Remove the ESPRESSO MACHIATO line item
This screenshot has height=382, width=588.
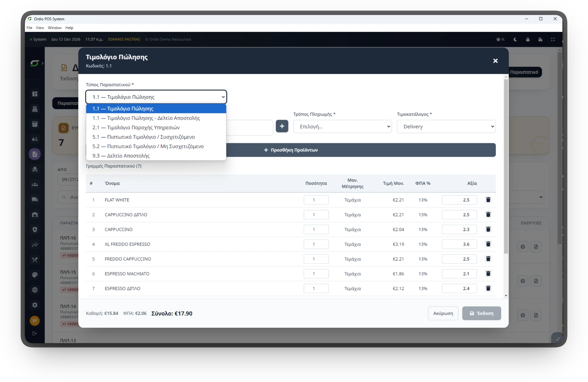[488, 273]
